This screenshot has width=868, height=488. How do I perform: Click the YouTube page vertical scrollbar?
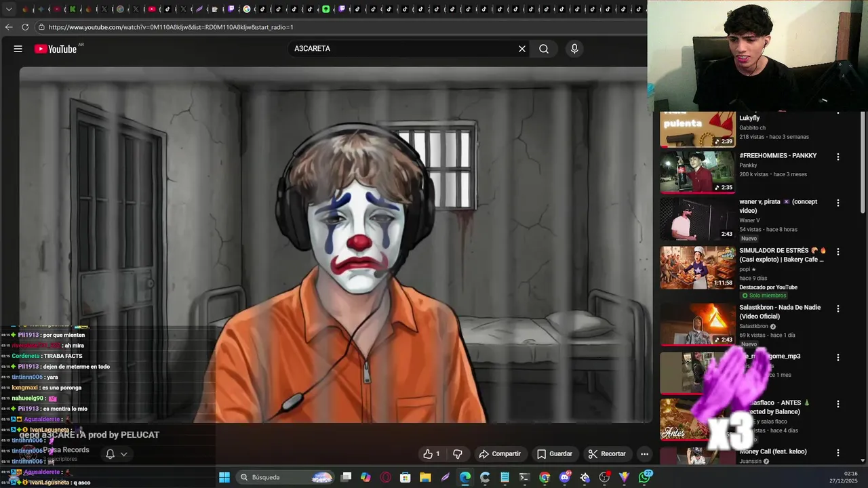pyautogui.click(x=863, y=163)
